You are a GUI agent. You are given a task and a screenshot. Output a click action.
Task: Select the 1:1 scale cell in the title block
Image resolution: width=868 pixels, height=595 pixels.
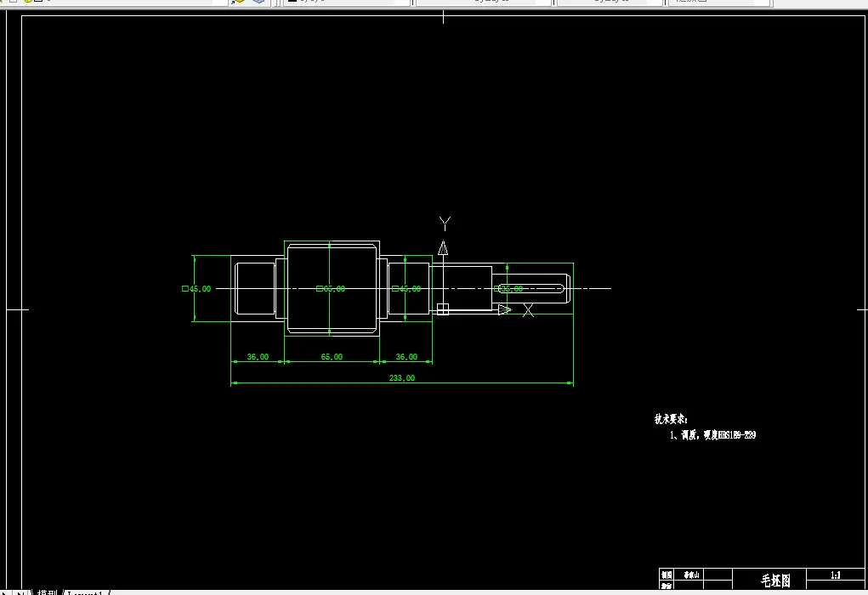(x=836, y=575)
